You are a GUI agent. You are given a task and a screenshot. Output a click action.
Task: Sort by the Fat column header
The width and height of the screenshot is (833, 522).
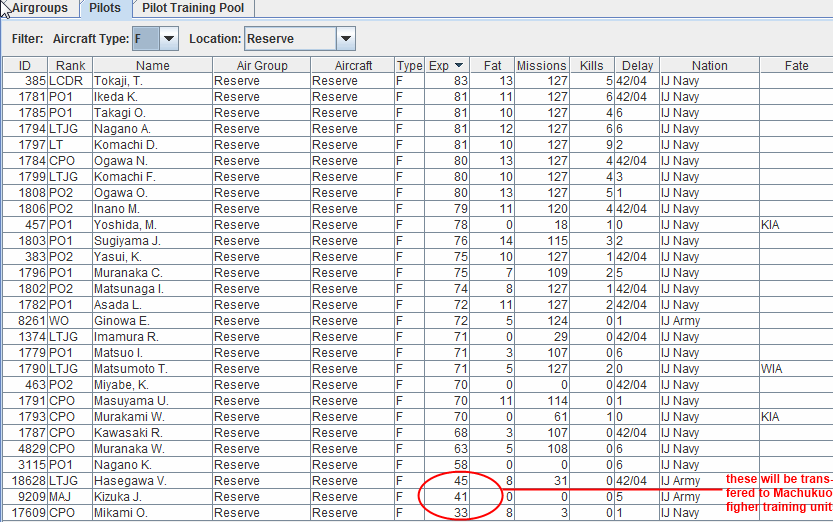tap(492, 65)
